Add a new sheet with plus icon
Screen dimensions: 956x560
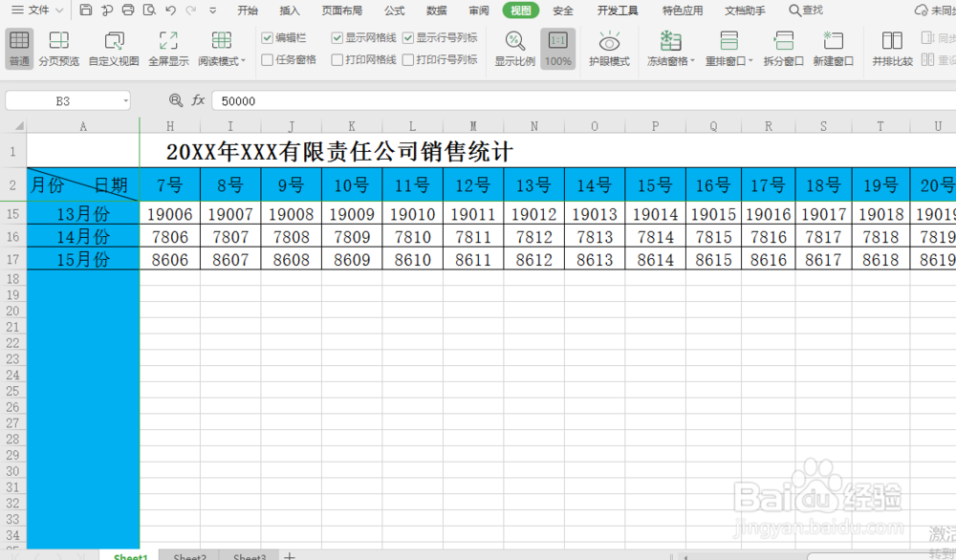[290, 556]
